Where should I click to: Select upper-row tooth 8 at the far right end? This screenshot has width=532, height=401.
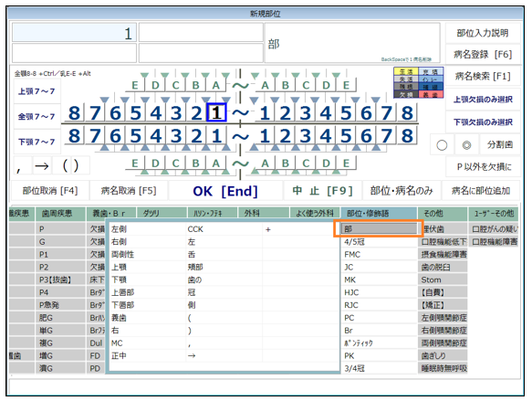click(x=407, y=112)
